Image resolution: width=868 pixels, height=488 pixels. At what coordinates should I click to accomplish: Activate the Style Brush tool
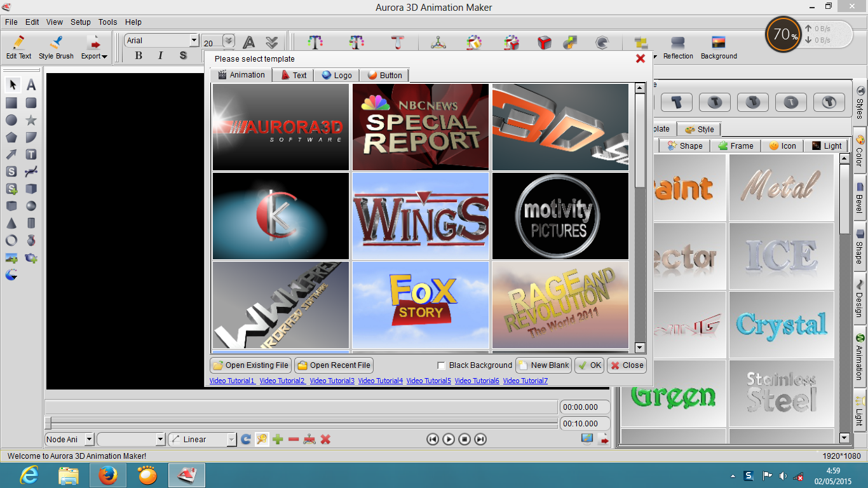click(x=56, y=47)
